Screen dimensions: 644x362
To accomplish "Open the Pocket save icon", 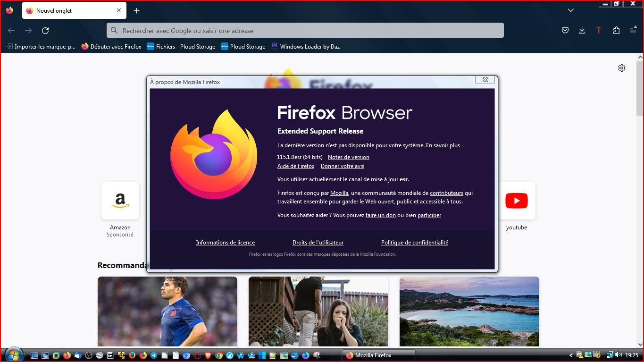I will 565,30.
